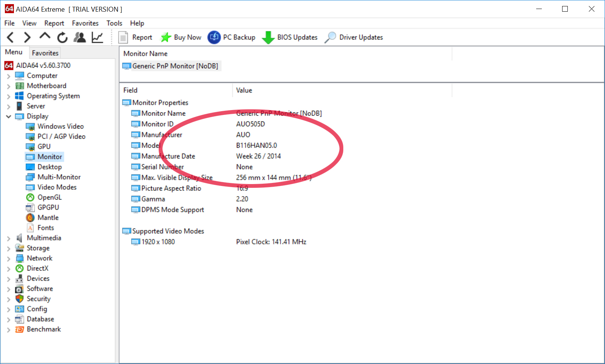Click the Computer icon in the tree
The width and height of the screenshot is (605, 364).
(20, 76)
